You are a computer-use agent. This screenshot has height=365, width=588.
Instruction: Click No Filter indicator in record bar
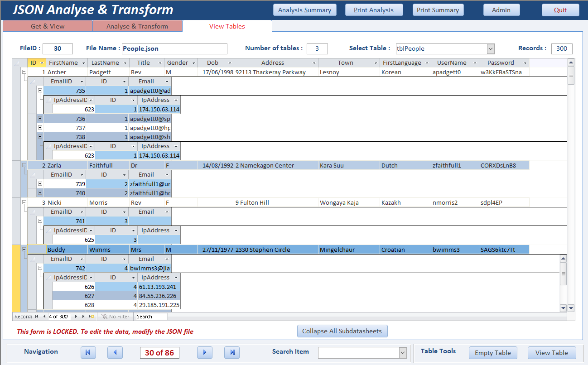(x=115, y=317)
